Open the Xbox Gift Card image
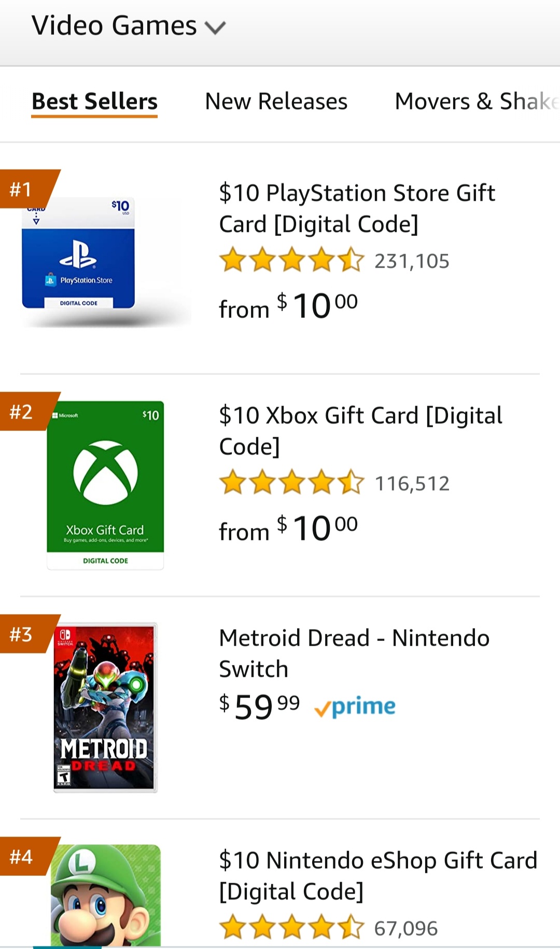The width and height of the screenshot is (560, 949). (105, 485)
